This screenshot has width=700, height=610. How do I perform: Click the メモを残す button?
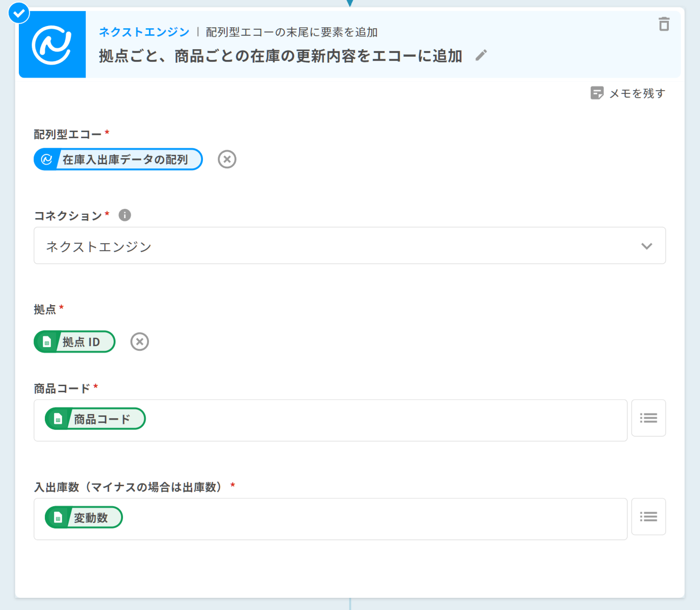(637, 93)
